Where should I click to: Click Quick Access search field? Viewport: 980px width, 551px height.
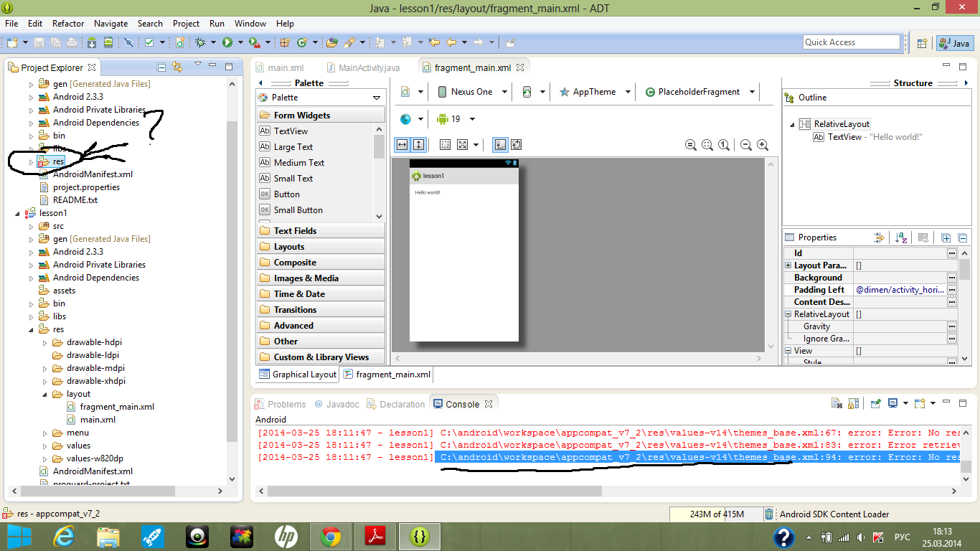852,42
